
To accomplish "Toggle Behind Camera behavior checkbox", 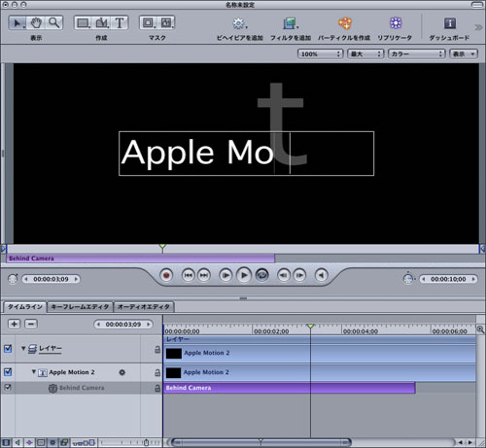I will click(x=8, y=388).
